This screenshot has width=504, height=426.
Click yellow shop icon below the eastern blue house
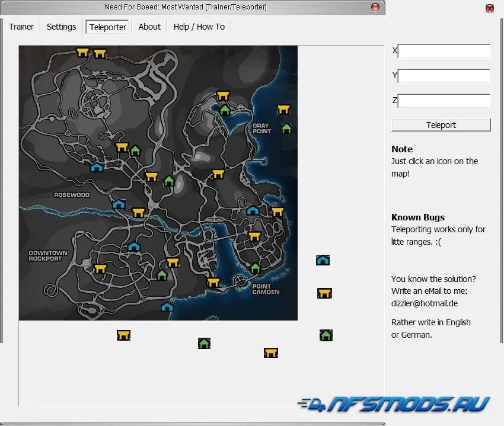[254, 236]
